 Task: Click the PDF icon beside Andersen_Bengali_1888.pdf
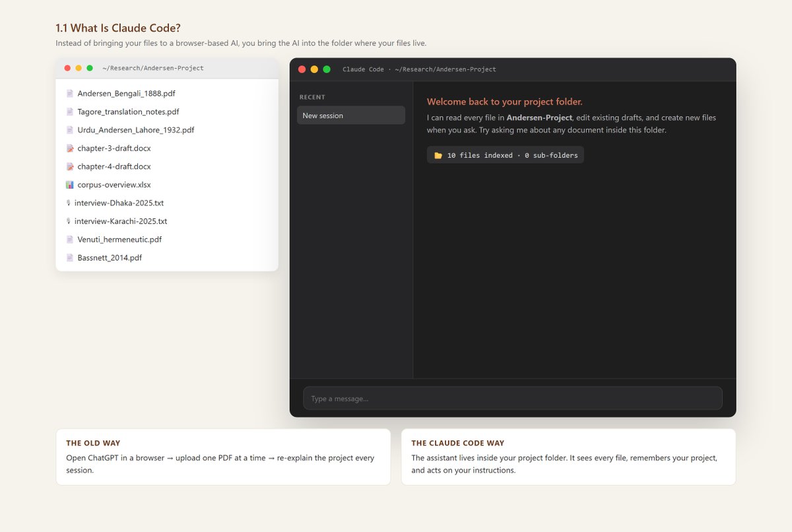tap(70, 94)
